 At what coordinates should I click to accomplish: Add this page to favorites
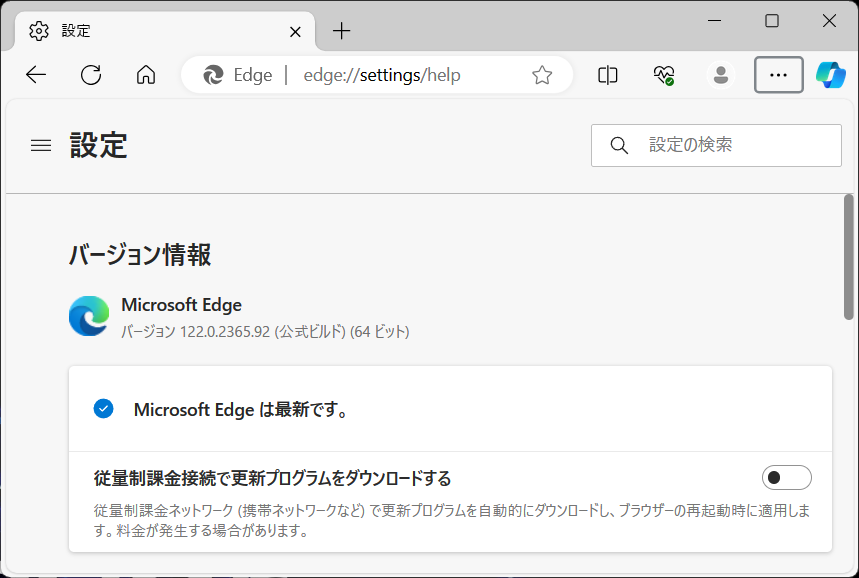[x=542, y=74]
